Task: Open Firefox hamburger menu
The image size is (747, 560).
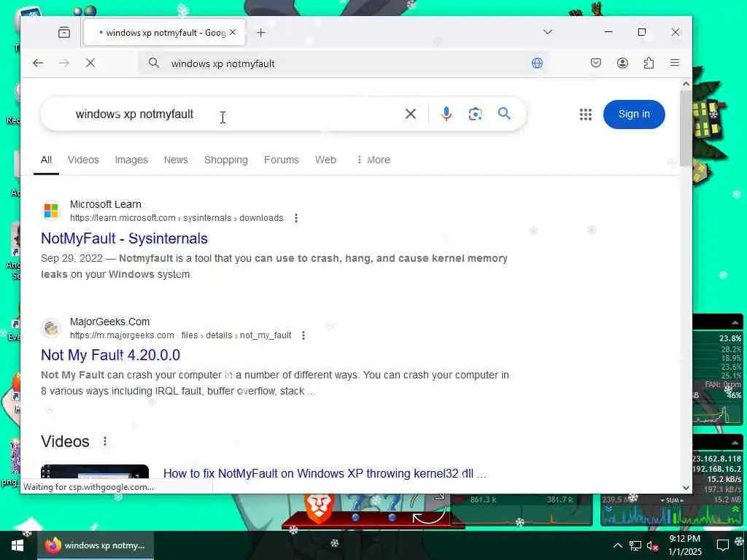Action: [x=675, y=63]
